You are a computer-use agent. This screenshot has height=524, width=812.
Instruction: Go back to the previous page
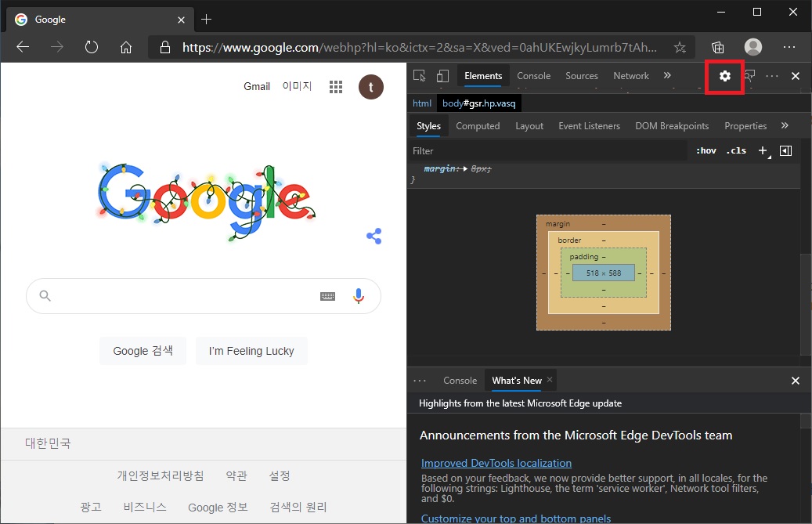coord(23,47)
